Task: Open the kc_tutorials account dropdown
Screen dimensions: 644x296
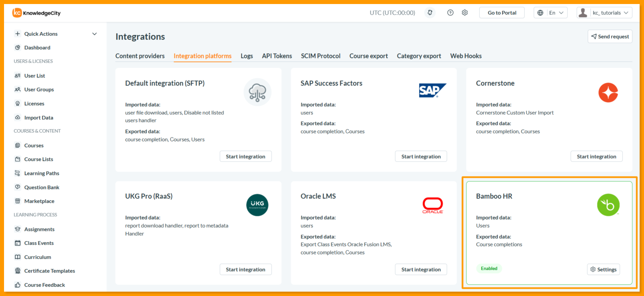Action: click(x=604, y=13)
